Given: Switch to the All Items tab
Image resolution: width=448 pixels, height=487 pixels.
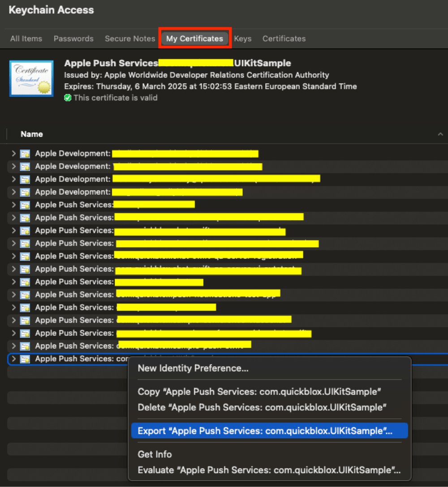Looking at the screenshot, I should [x=26, y=38].
